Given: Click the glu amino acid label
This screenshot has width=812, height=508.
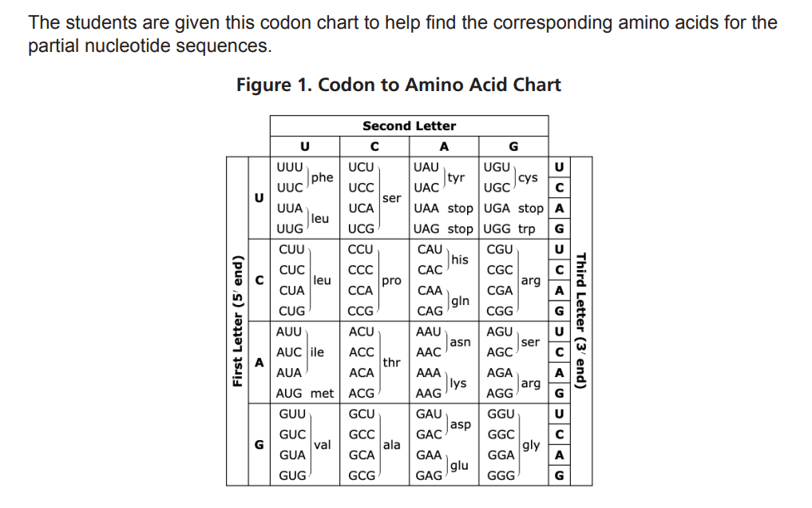Looking at the screenshot, I should [x=459, y=466].
